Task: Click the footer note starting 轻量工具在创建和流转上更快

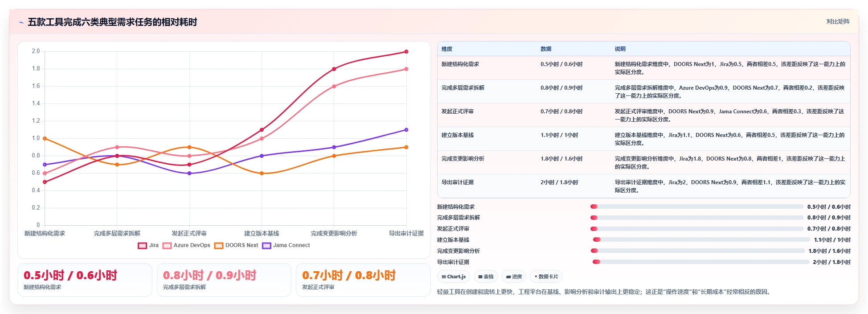Action: pyautogui.click(x=604, y=292)
